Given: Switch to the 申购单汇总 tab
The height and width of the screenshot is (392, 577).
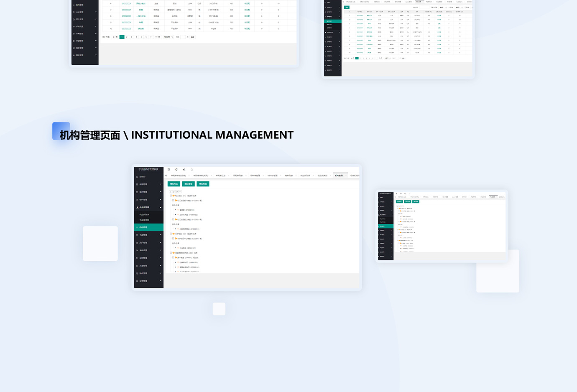Looking at the screenshot, I should point(220,175).
